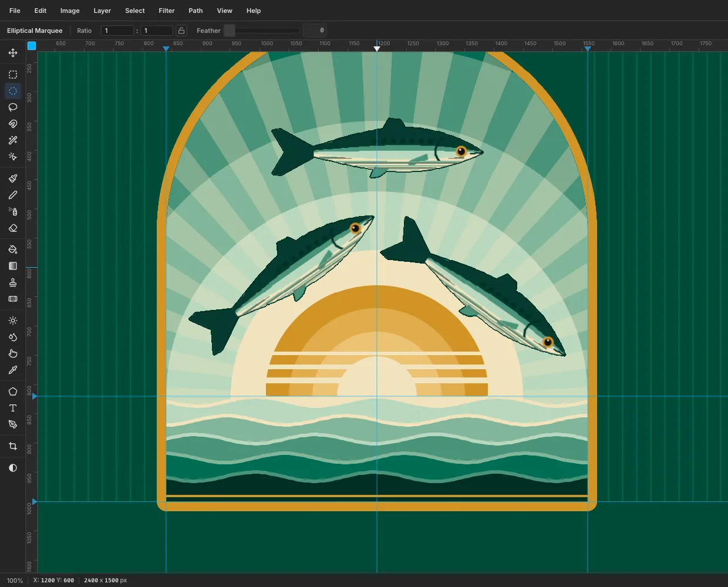Select the Paint Bucket fill tool
Screen dimensions: 728x587
(x=13, y=249)
